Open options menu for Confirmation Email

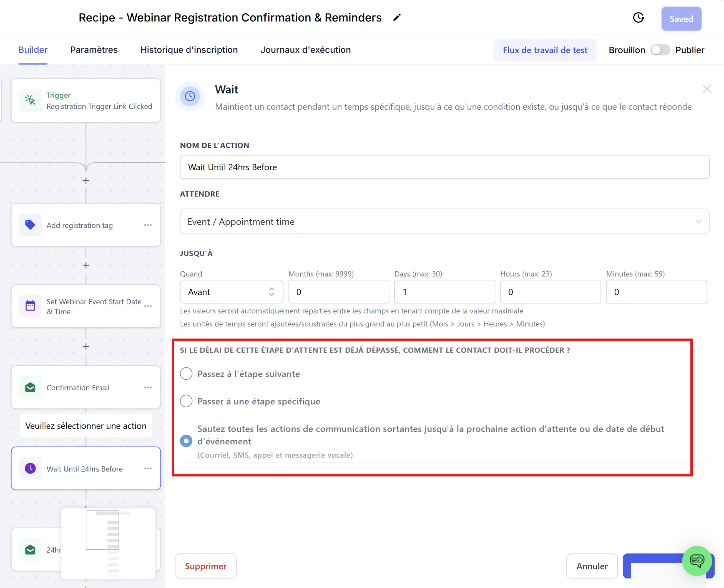tap(148, 387)
